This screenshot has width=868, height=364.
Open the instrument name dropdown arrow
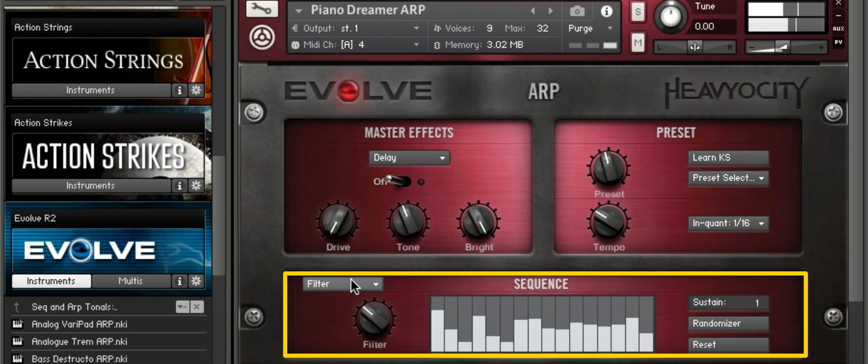(x=298, y=11)
